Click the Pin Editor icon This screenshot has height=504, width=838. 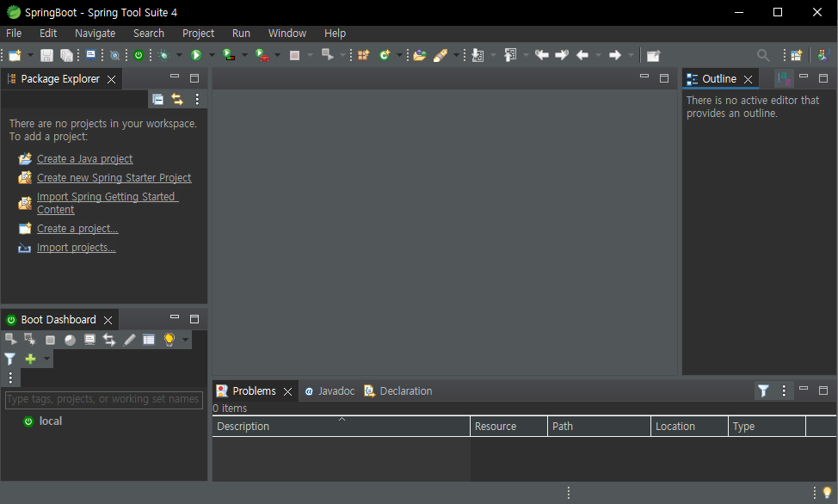[653, 56]
